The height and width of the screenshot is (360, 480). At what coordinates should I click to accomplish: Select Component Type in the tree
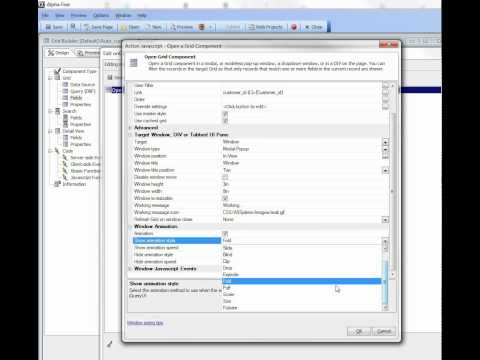pyautogui.click(x=79, y=71)
